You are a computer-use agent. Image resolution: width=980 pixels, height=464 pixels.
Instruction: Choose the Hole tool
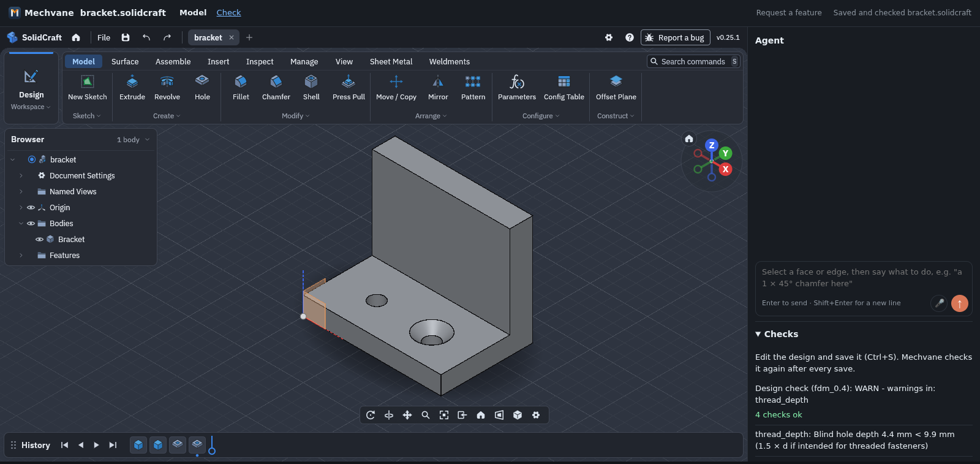coord(202,88)
